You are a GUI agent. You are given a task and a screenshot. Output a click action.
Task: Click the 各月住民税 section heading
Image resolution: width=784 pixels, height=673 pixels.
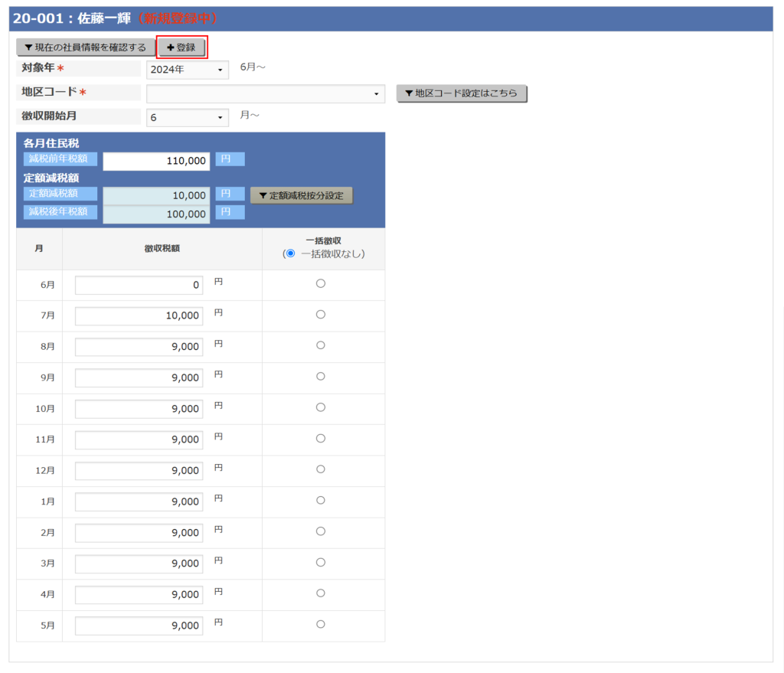point(51,143)
